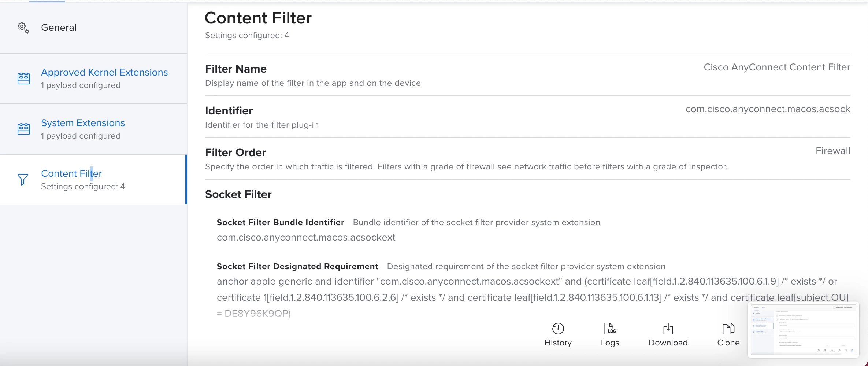This screenshot has width=868, height=366.
Task: Click the Approved Kernel Extensions payload icon
Action: (24, 78)
